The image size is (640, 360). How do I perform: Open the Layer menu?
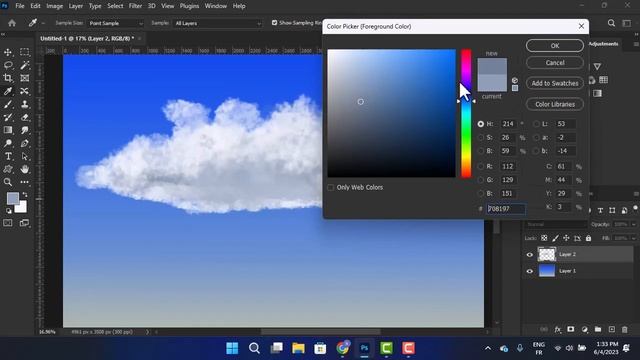[76, 6]
